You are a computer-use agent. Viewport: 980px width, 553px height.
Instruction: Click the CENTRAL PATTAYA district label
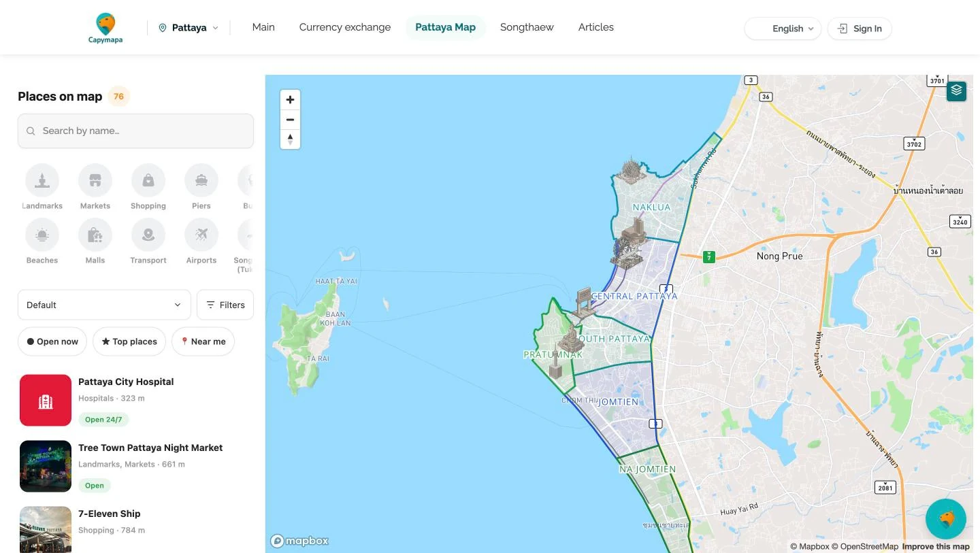pos(634,297)
